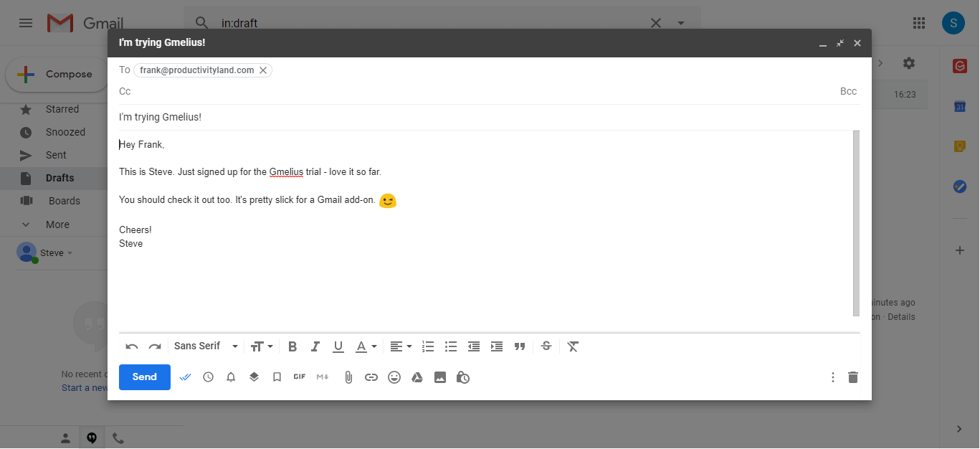Viewport: 980px width, 449px height.
Task: Click the bookmark icon in compose toolbar
Action: pyautogui.click(x=277, y=377)
